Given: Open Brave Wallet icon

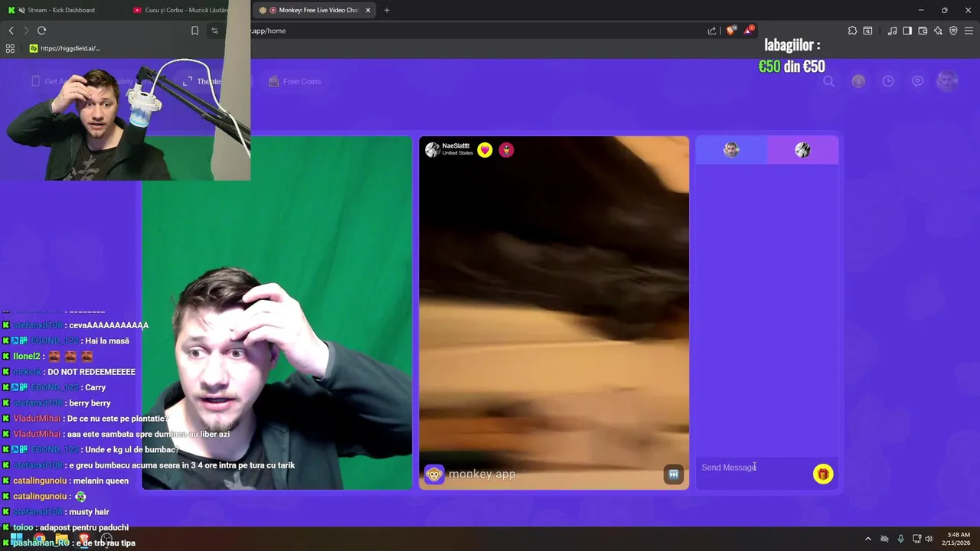Looking at the screenshot, I should pos(923,31).
